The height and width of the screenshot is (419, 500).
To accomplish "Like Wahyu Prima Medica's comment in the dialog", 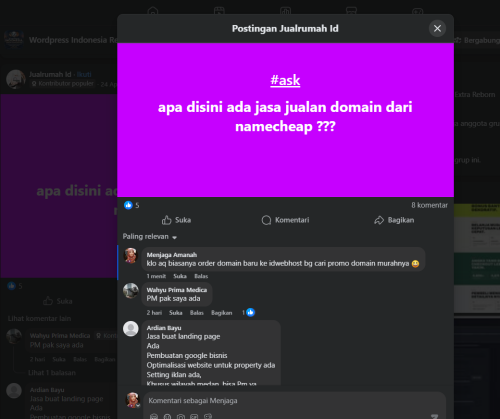I will [x=176, y=313].
